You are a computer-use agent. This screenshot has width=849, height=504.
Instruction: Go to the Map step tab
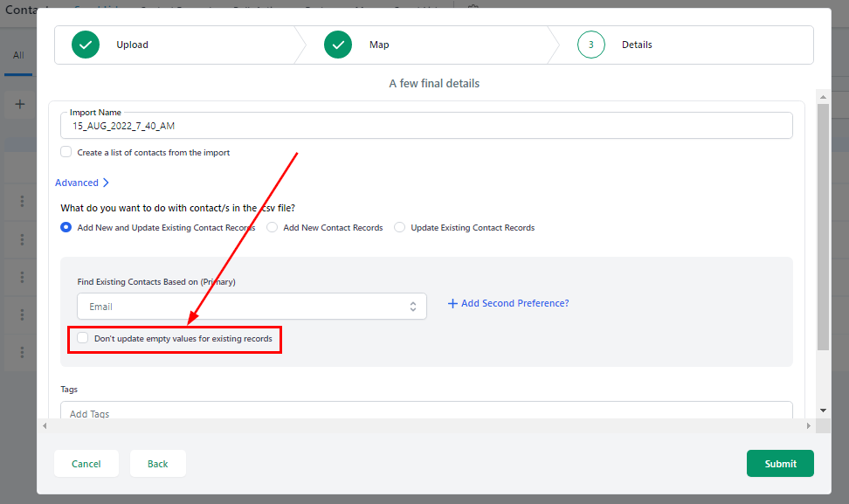coord(379,45)
